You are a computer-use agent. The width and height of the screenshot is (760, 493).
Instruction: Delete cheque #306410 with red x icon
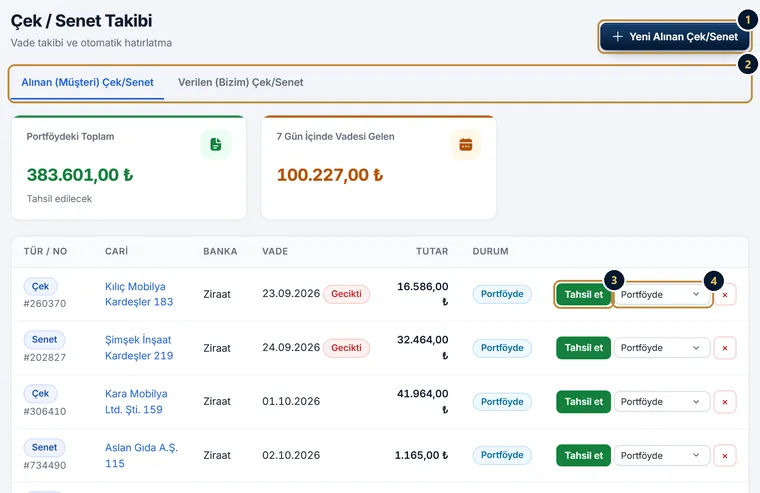(x=725, y=402)
